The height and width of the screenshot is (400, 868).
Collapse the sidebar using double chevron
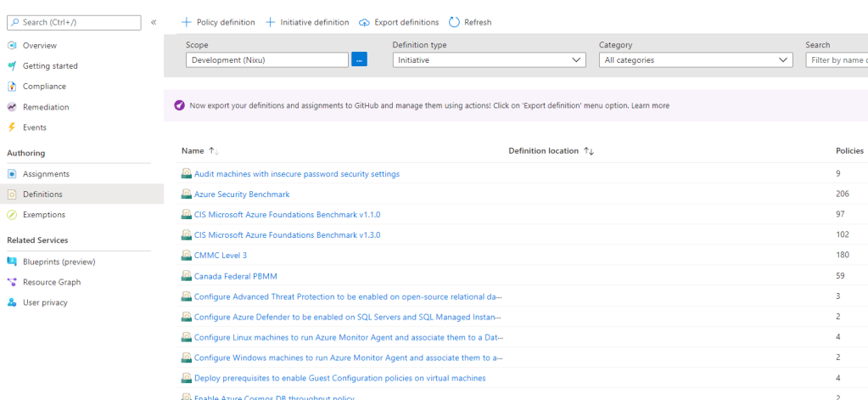pos(154,22)
